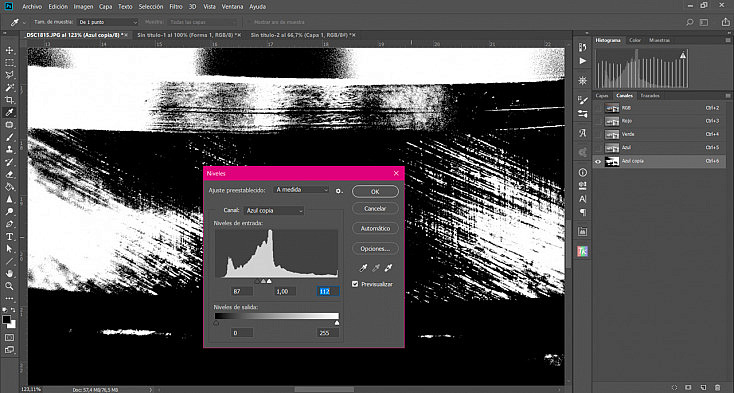This screenshot has height=393, width=734.
Task: Select the Eraser tool
Action: [x=9, y=175]
